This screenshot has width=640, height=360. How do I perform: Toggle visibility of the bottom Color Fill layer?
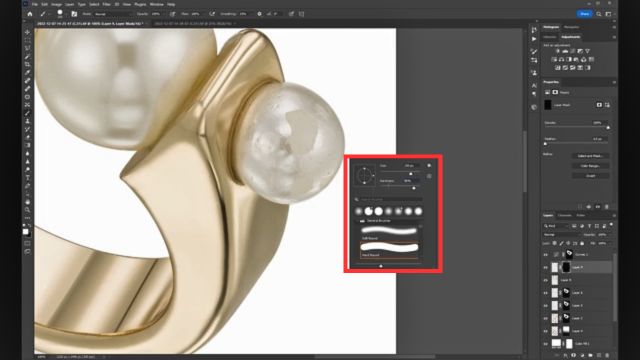coord(545,344)
